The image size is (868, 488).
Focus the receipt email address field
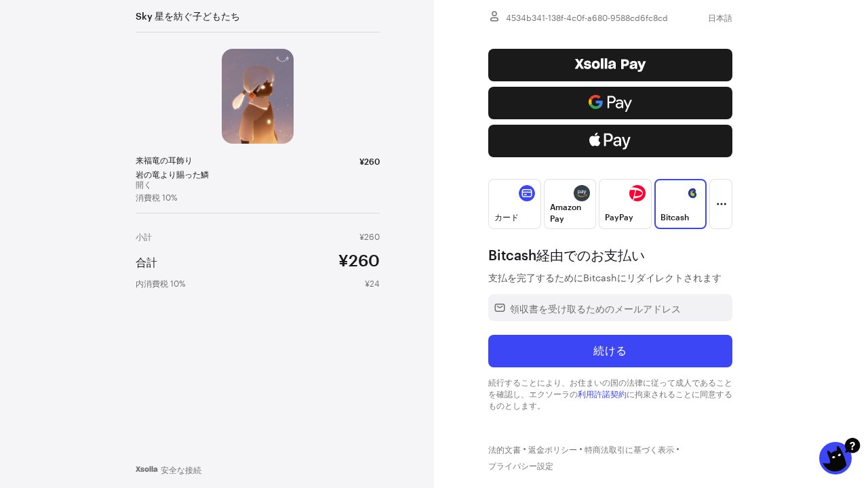610,308
